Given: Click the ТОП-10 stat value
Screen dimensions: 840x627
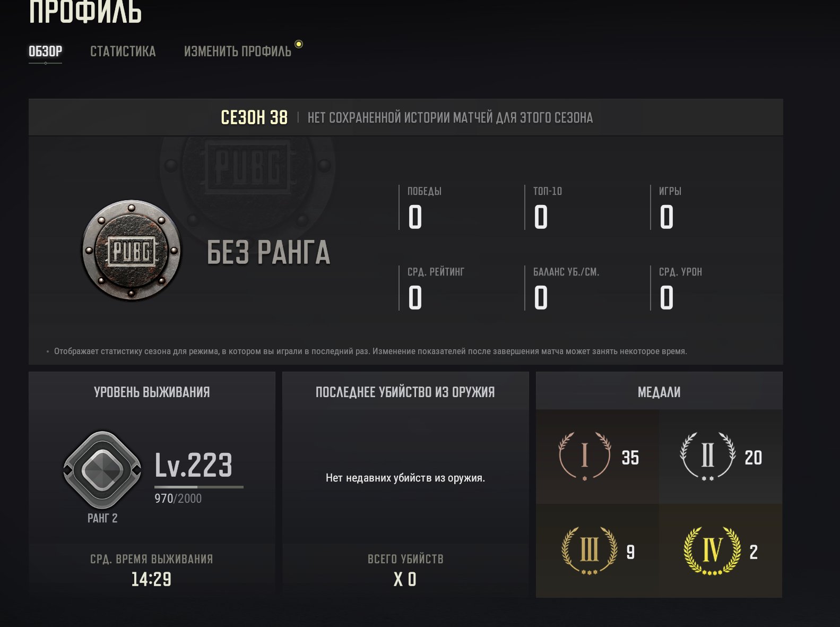Looking at the screenshot, I should click(541, 217).
